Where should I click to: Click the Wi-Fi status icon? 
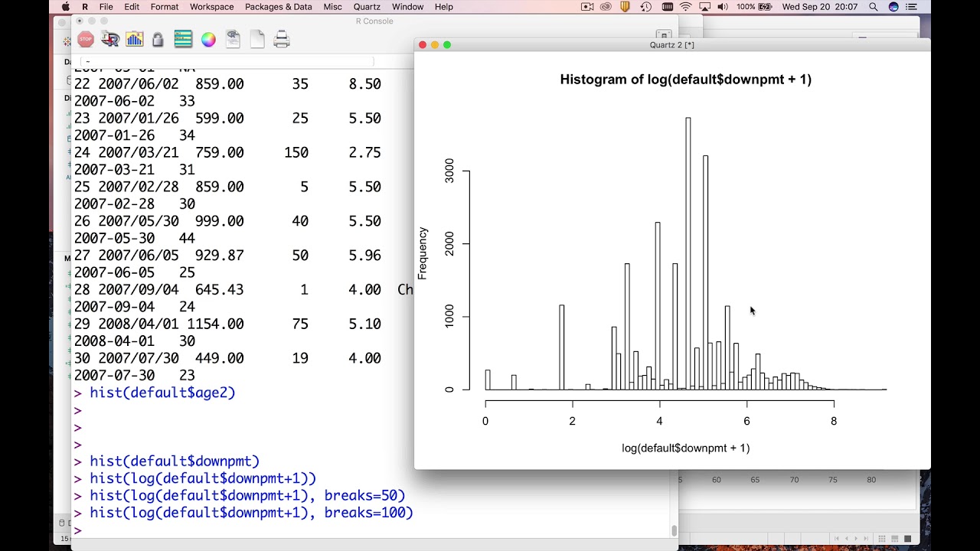click(x=685, y=7)
